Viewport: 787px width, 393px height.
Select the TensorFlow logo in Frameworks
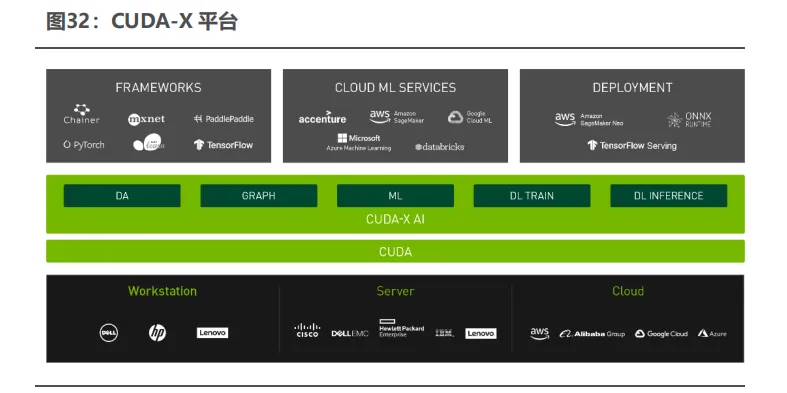(223, 145)
